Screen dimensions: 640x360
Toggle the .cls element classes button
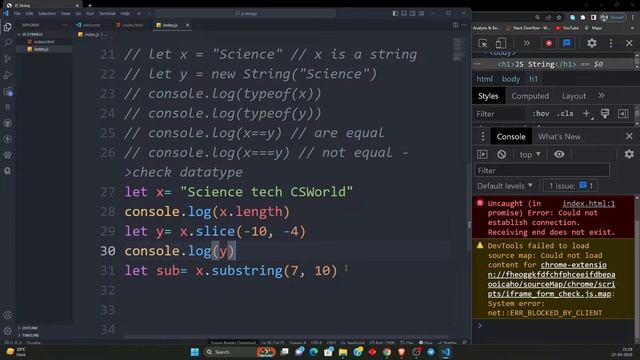[x=565, y=113]
